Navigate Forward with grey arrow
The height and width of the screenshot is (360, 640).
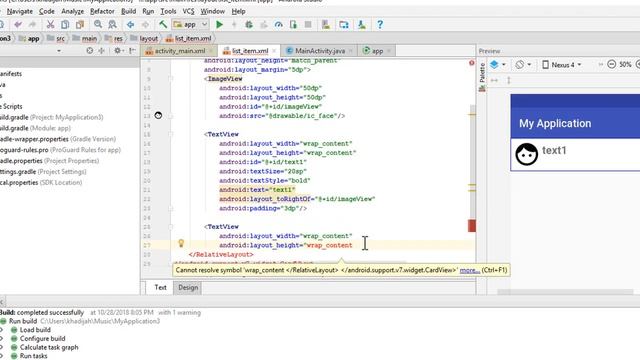[145, 24]
